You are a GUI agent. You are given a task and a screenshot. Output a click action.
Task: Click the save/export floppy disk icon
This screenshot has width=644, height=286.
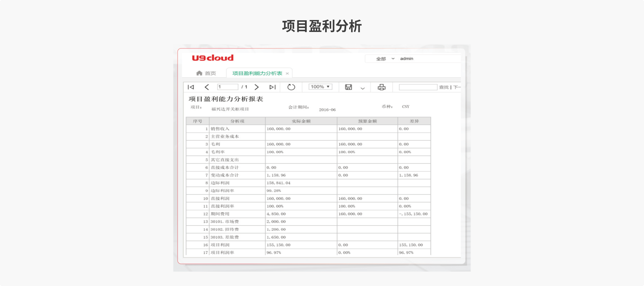coord(348,87)
